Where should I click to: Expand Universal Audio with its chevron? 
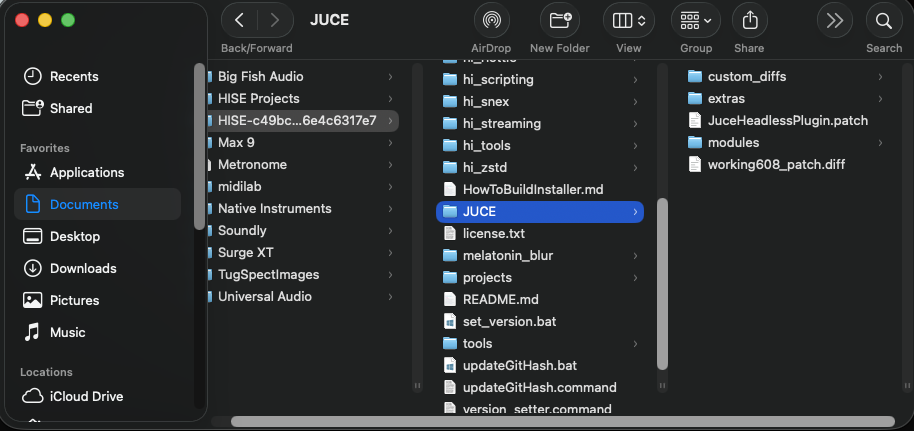coord(390,296)
